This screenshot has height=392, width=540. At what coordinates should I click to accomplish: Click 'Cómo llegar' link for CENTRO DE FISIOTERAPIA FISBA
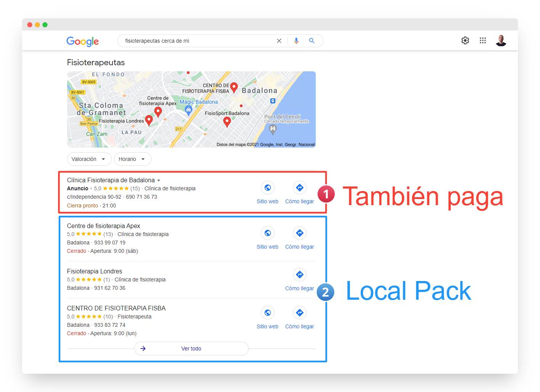(300, 326)
